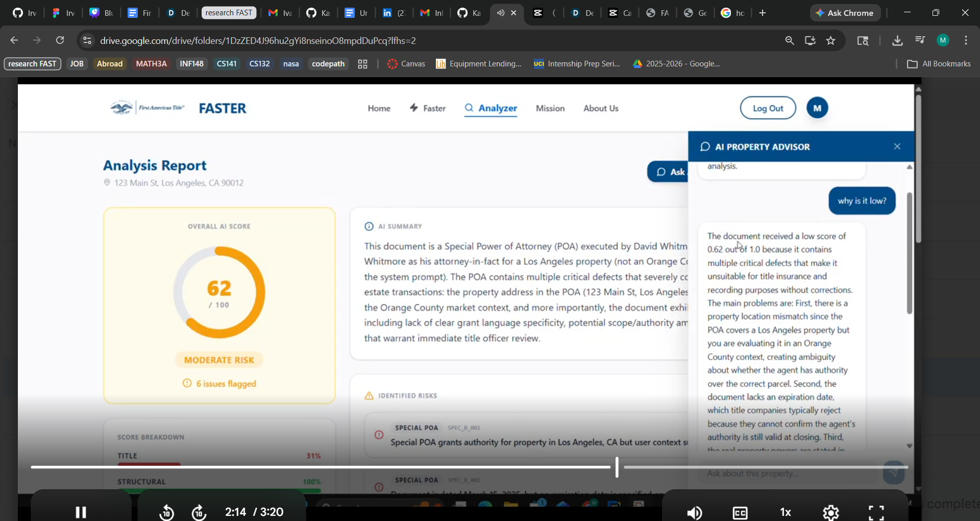
Task: Click the install app icon in the address bar
Action: 810,40
